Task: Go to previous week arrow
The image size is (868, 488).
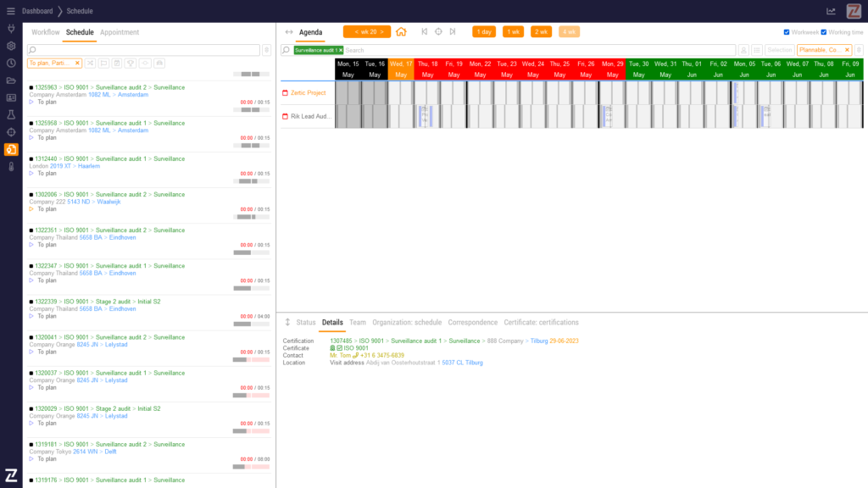Action: [357, 32]
